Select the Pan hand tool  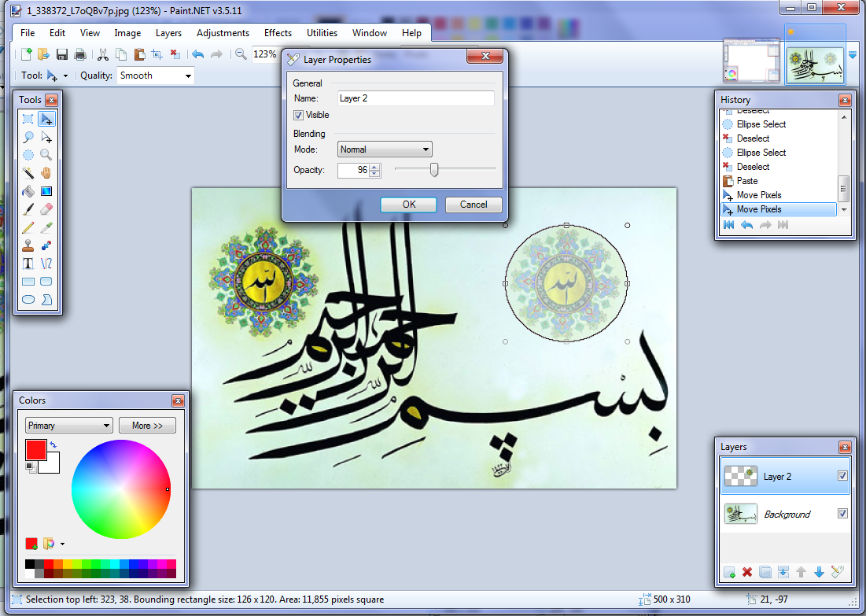46,173
